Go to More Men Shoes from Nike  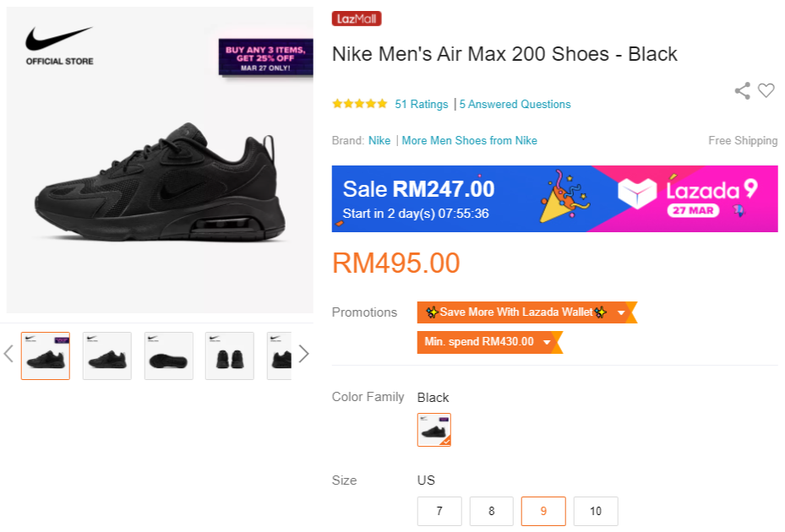(470, 141)
